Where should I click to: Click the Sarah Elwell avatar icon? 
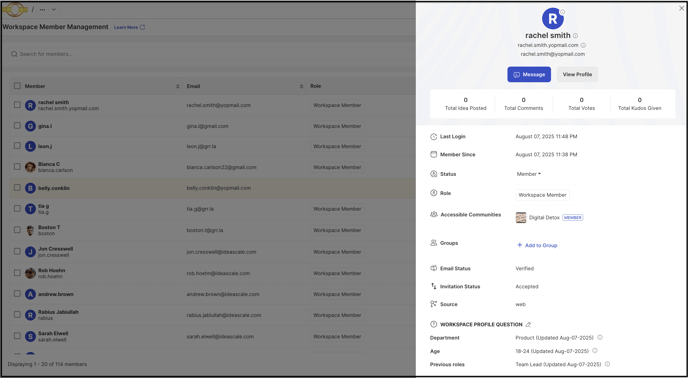[30, 336]
